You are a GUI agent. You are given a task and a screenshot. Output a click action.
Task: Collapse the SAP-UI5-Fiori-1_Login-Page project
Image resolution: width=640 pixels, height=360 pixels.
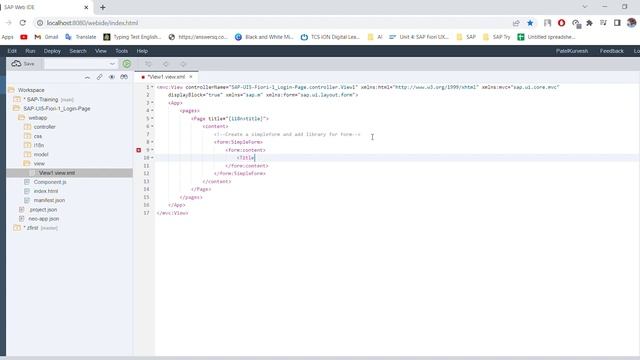[x=17, y=109]
